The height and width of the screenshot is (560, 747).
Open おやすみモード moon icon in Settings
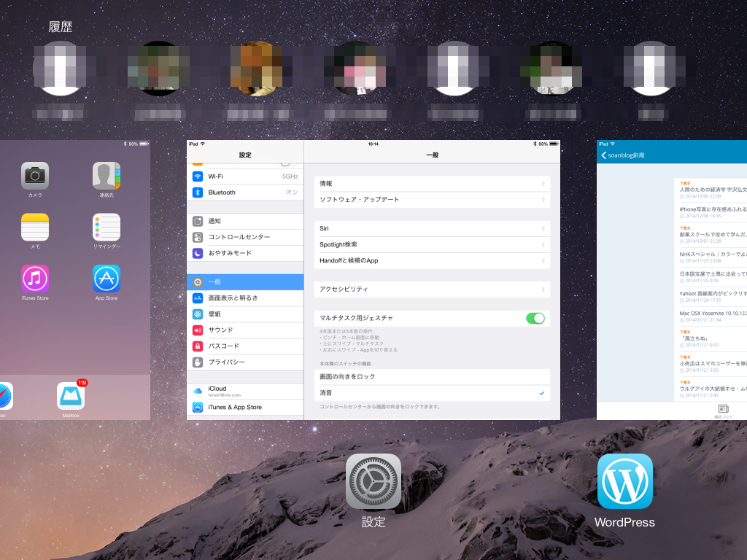198,253
